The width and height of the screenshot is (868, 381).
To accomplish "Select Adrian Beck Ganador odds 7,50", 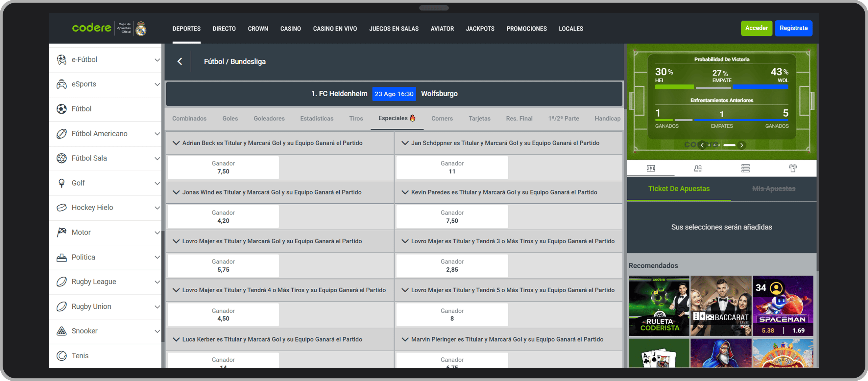I will click(223, 168).
